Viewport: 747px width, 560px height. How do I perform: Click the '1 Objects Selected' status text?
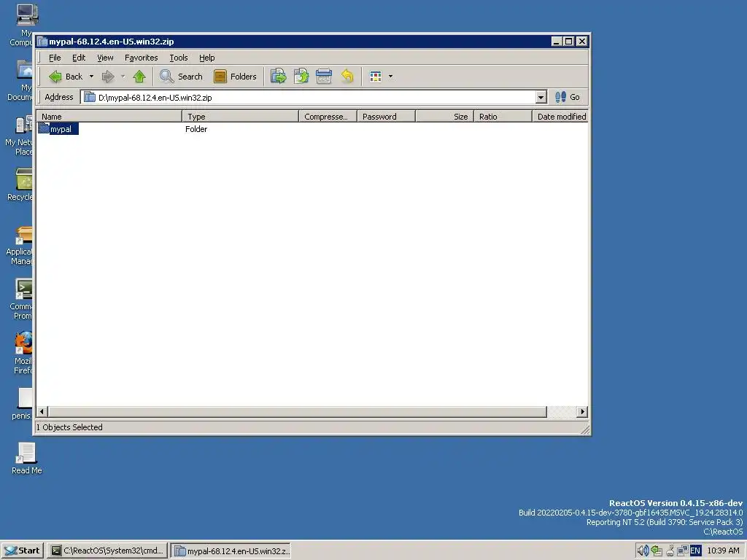tap(69, 427)
